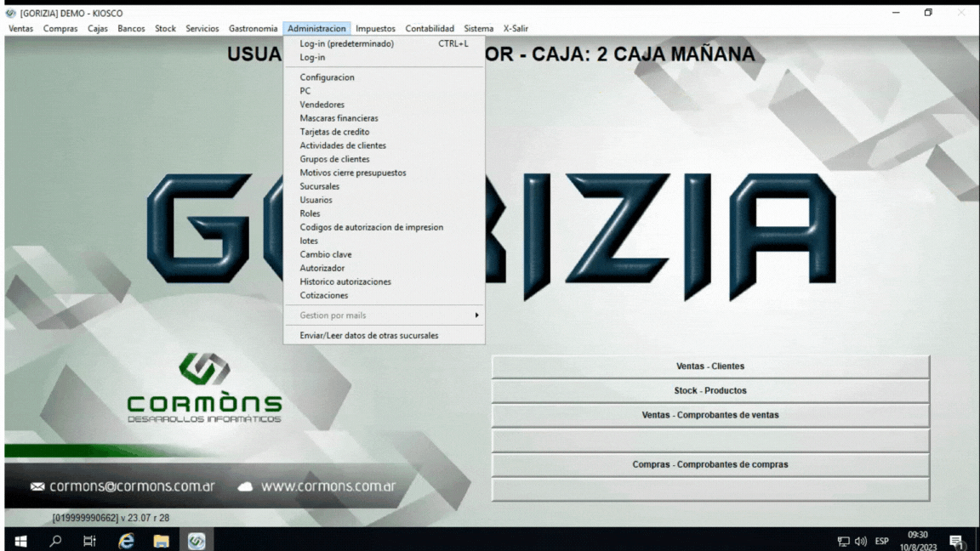Open Configuracion from menu

tap(385, 77)
